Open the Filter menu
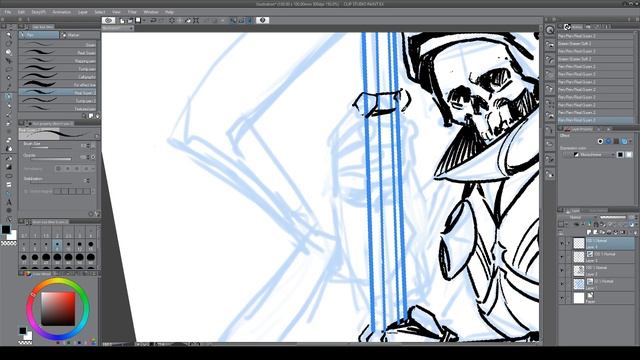 (132, 12)
